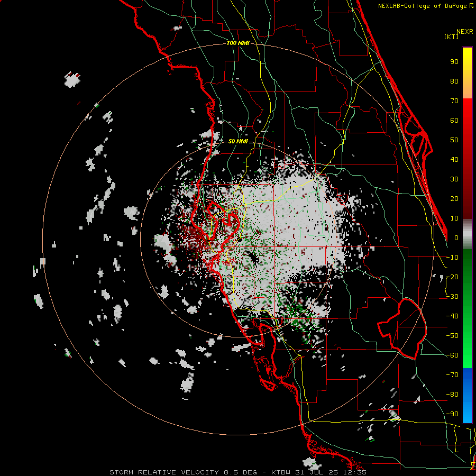Click the NEXLAB-College of DuPage label
Screen dimensions: 476x476
click(425, 6)
